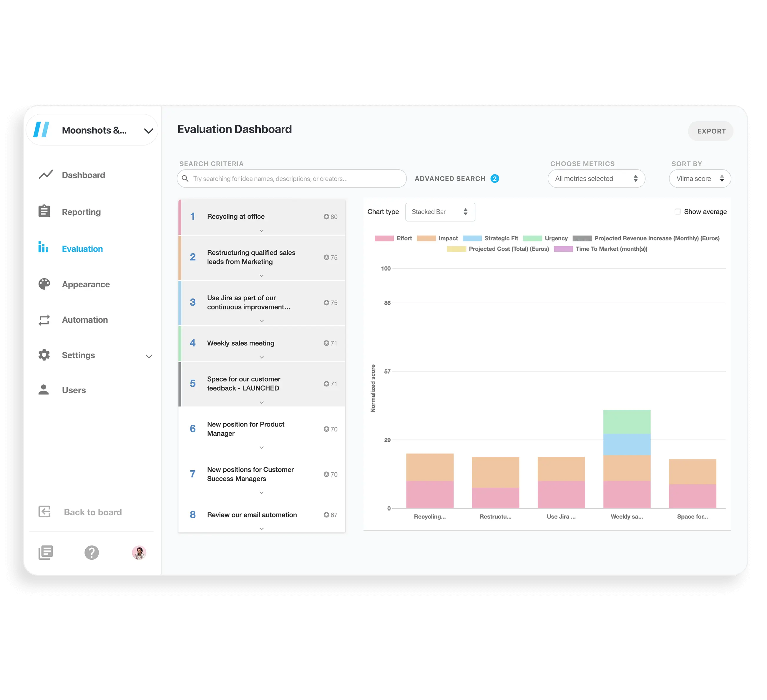This screenshot has height=700, width=767.
Task: Click the Moonshots workspace dropdown
Action: coord(94,130)
